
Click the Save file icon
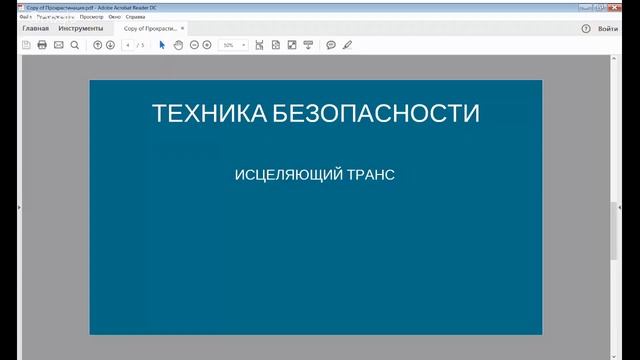(26, 45)
